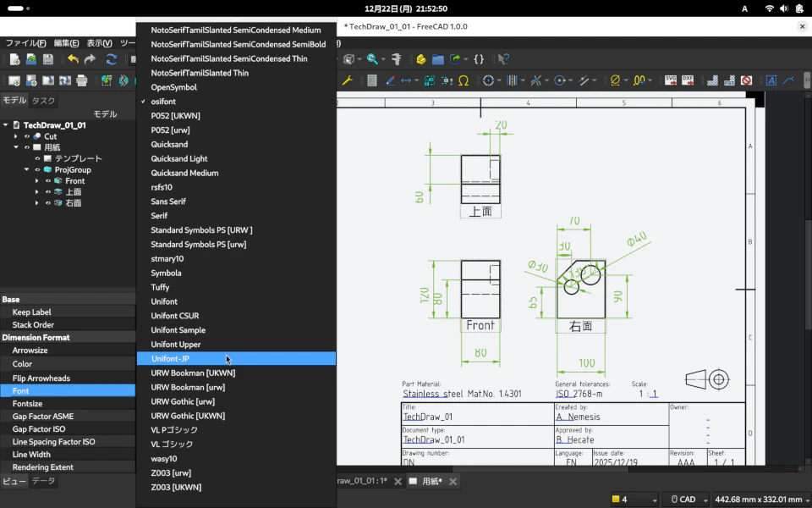Screen dimensions: 812x508
Task: Click the print all pages printer icon
Action: coord(82,80)
